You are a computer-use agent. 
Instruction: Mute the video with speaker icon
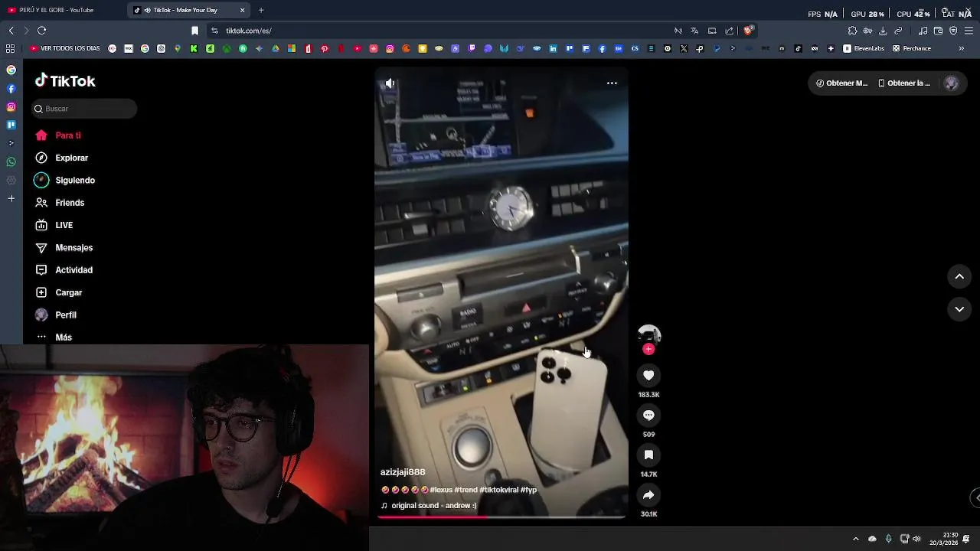pos(390,83)
